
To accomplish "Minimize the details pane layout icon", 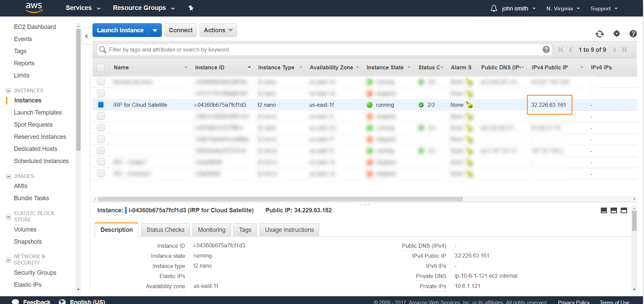I will tap(604, 210).
